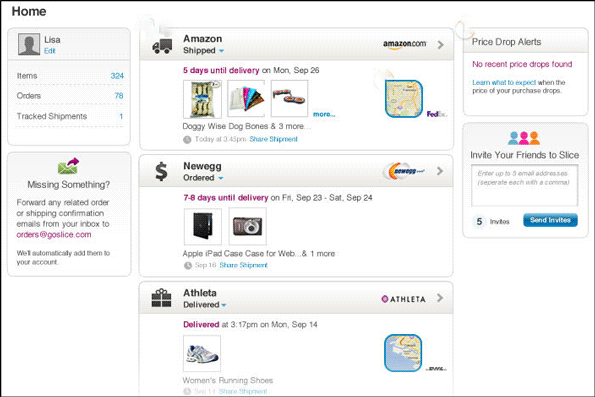This screenshot has height=397, width=595.
Task: Expand the Newegg Ordered status dropdown
Action: (220, 178)
